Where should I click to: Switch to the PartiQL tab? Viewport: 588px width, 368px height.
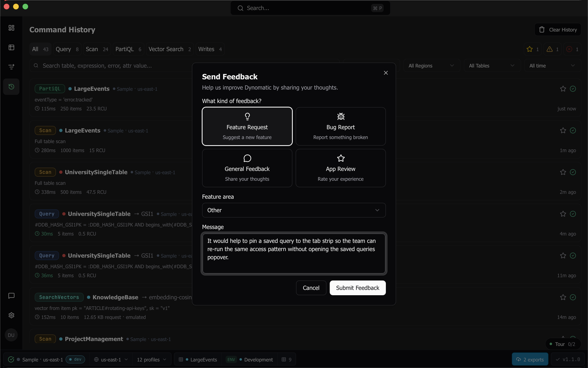[x=128, y=49]
